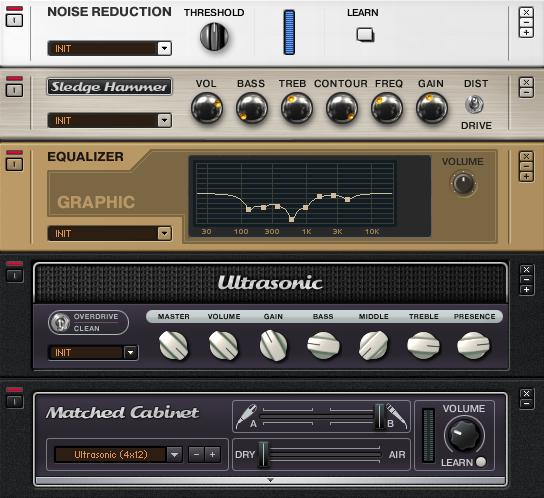Click the Sledge Hammer FREQ knob
Viewport: 544px width, 498px height.
point(387,108)
